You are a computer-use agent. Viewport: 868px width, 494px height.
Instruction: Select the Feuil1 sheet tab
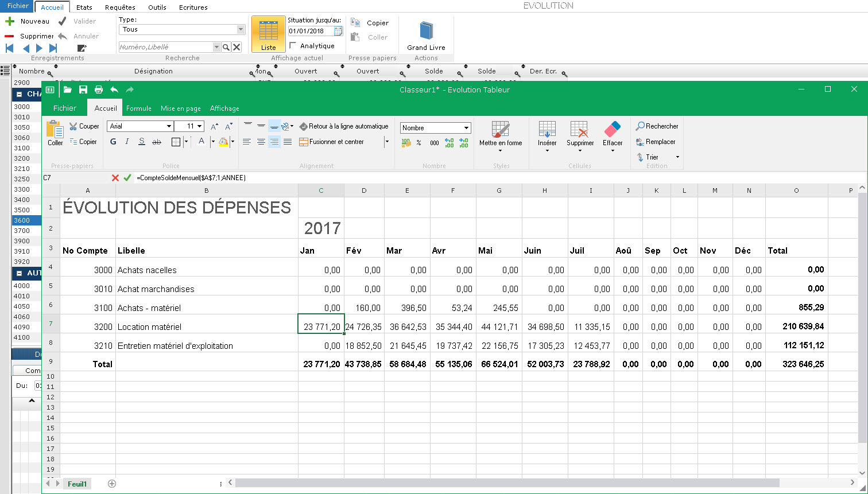77,484
